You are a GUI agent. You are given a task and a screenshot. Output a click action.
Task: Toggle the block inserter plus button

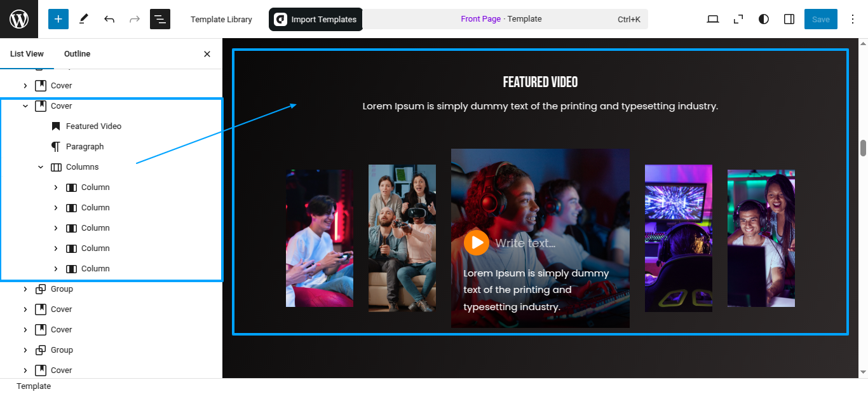tap(58, 19)
